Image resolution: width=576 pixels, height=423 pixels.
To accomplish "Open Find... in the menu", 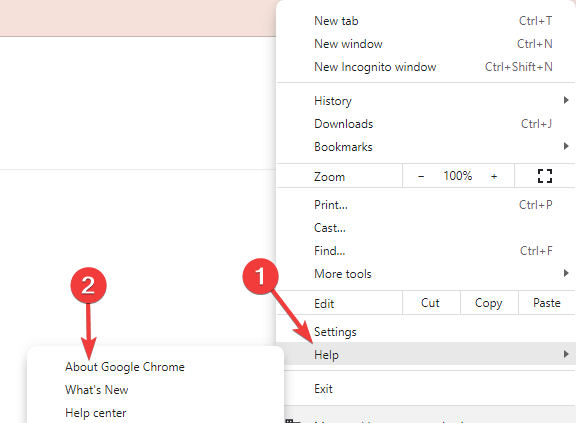I will (426, 251).
